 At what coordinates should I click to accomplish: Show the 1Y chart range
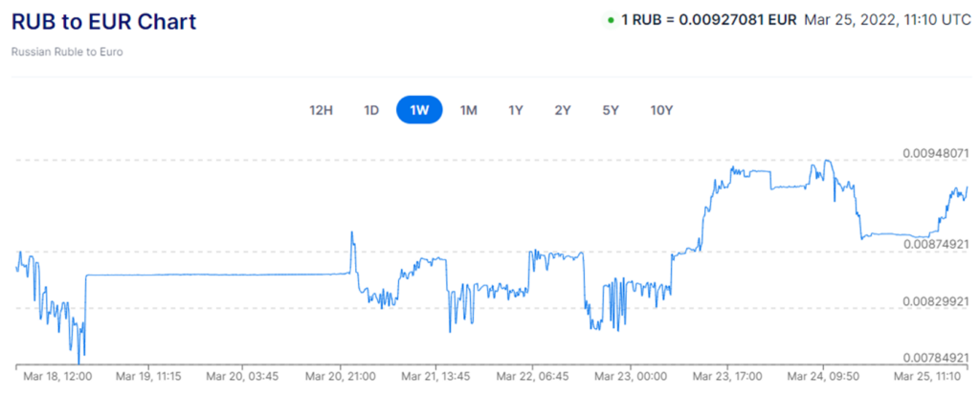click(x=516, y=111)
